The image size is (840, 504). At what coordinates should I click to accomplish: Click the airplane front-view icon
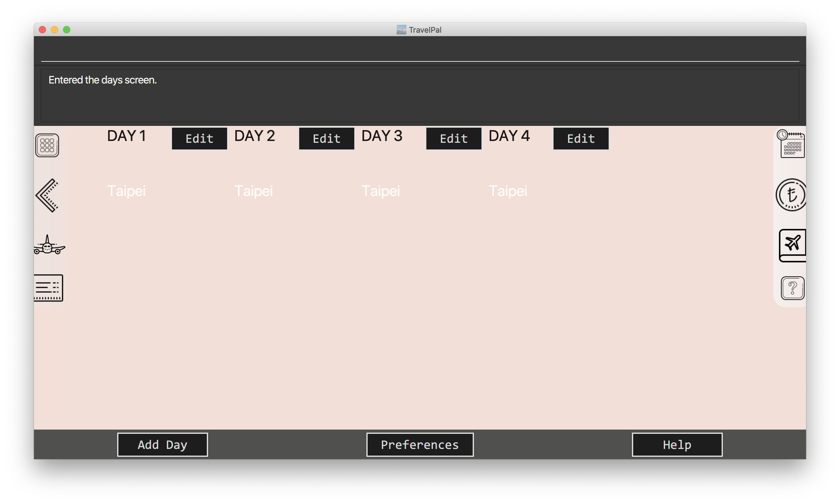(49, 245)
